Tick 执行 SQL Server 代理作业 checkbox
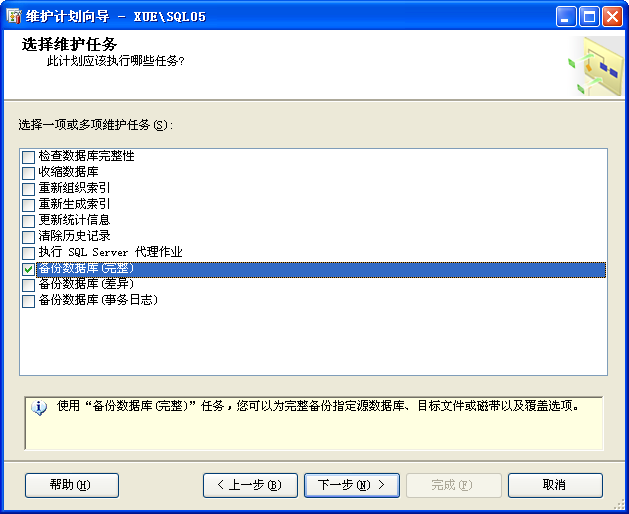Viewport: 629px width, 514px height. (x=28, y=253)
